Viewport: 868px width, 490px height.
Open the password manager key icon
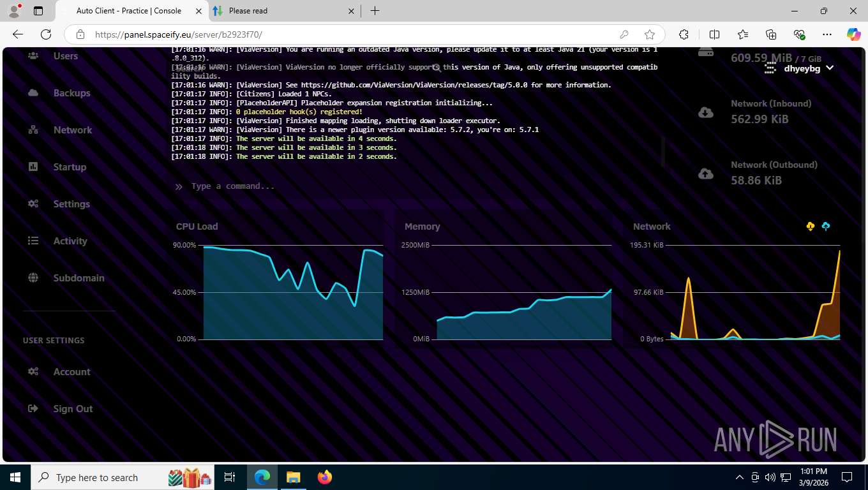coord(624,34)
